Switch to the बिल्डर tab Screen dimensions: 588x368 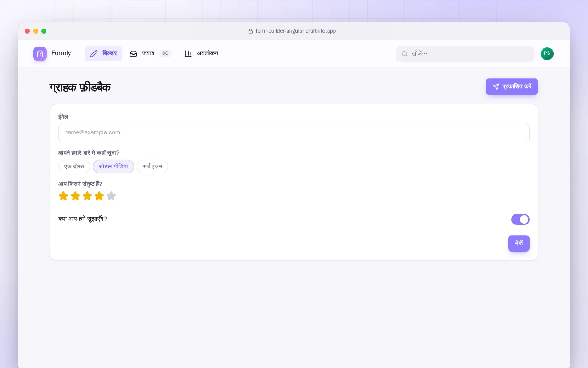(103, 53)
